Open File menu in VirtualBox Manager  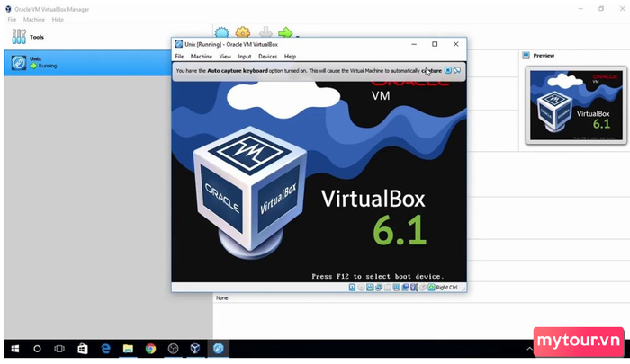(x=12, y=19)
